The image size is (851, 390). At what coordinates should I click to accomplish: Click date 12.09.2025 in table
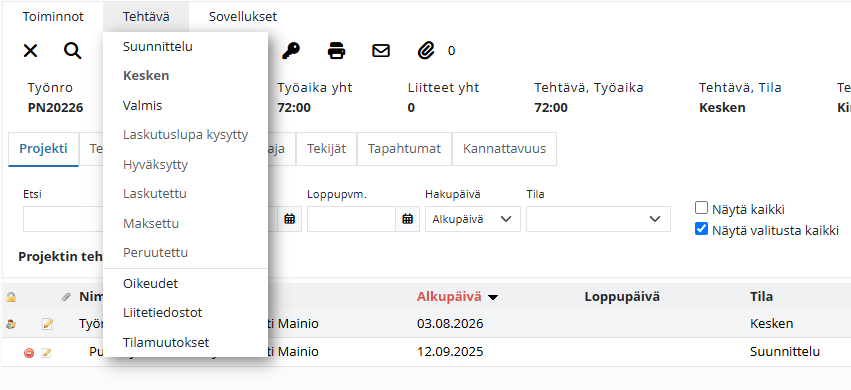pyautogui.click(x=450, y=353)
